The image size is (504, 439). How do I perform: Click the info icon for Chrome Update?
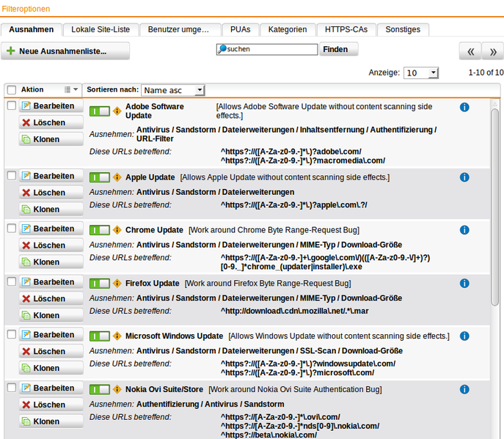coord(464,230)
